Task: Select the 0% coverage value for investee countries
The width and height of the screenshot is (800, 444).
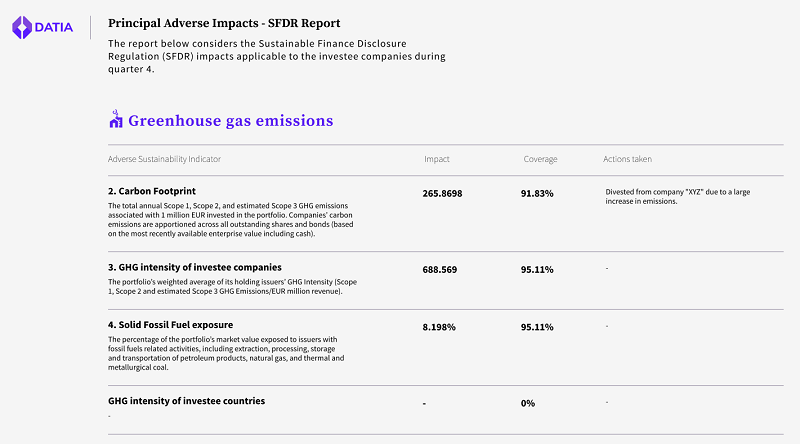Action: point(528,403)
